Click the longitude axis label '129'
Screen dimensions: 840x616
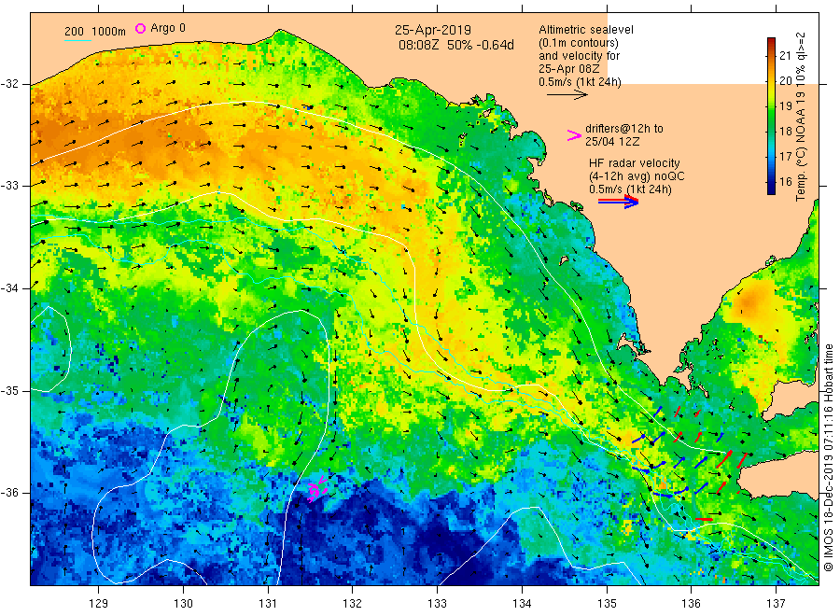tap(99, 604)
